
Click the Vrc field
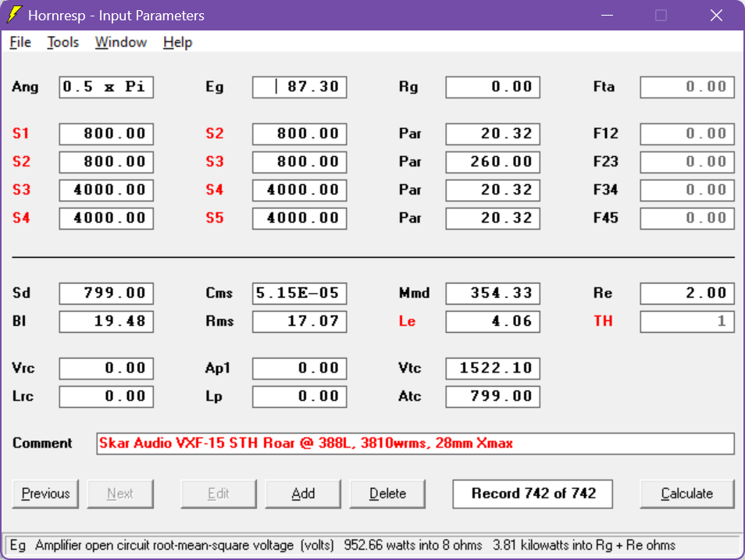click(x=106, y=369)
